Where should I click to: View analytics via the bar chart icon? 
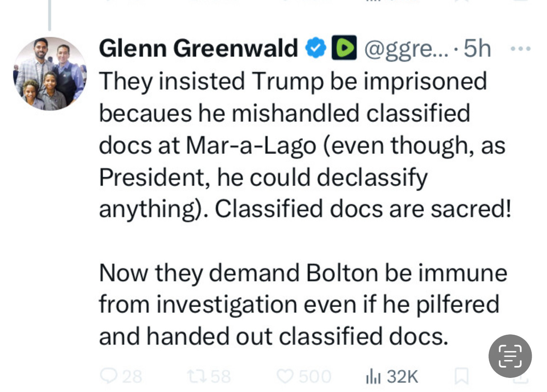[x=373, y=376]
